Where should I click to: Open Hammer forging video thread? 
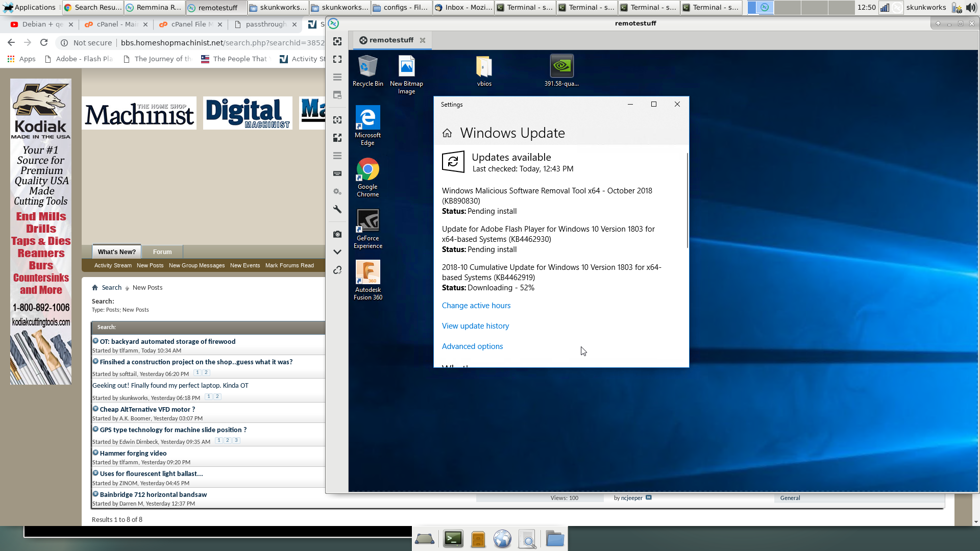click(133, 453)
